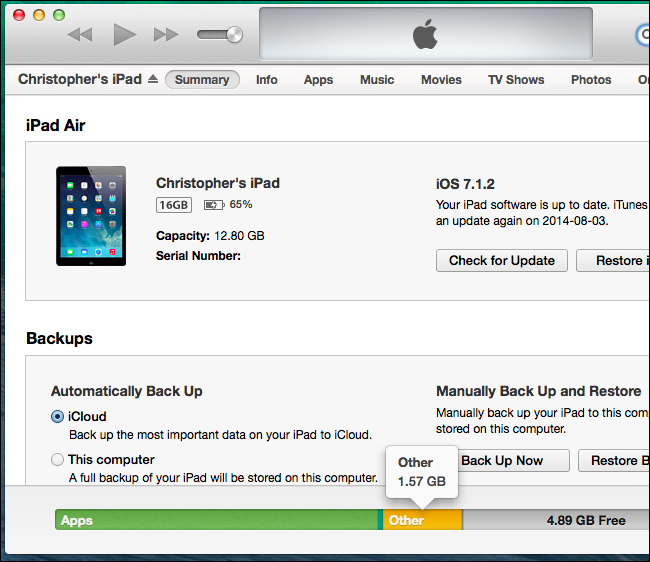Click the 16GB capacity badge
Screen dimensions: 650x562
[174, 205]
